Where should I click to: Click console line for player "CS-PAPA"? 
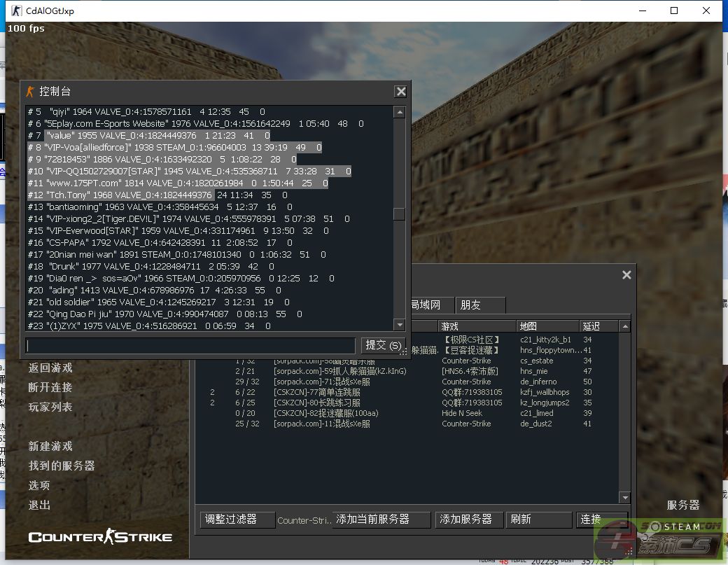tap(160, 243)
